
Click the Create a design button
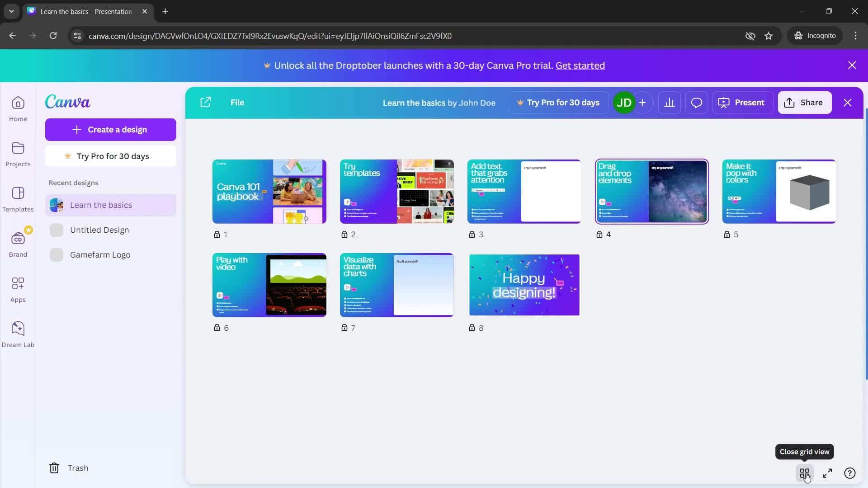click(x=111, y=130)
